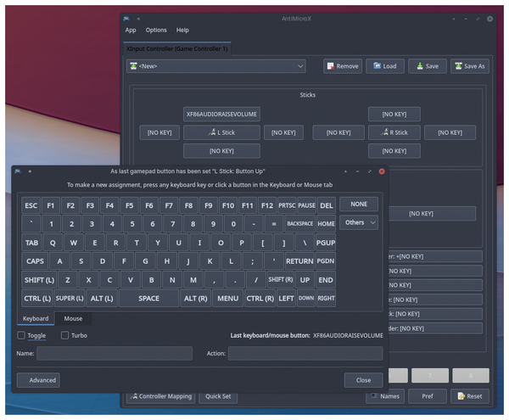Select the PAUSE key
The height and width of the screenshot is (420, 509).
tap(307, 205)
